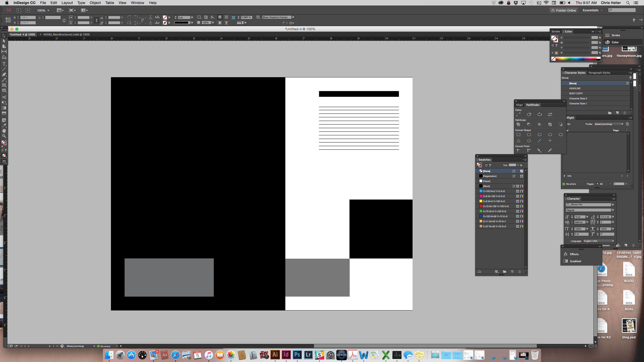Click the Publish Online button

pyautogui.click(x=563, y=10)
